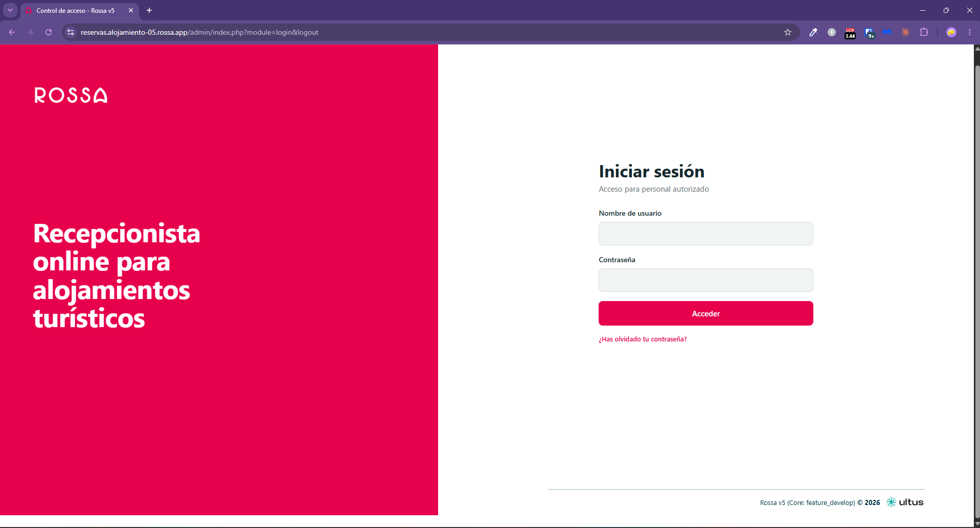Open the eyedropper color picker extension
980x528 pixels.
tap(813, 32)
